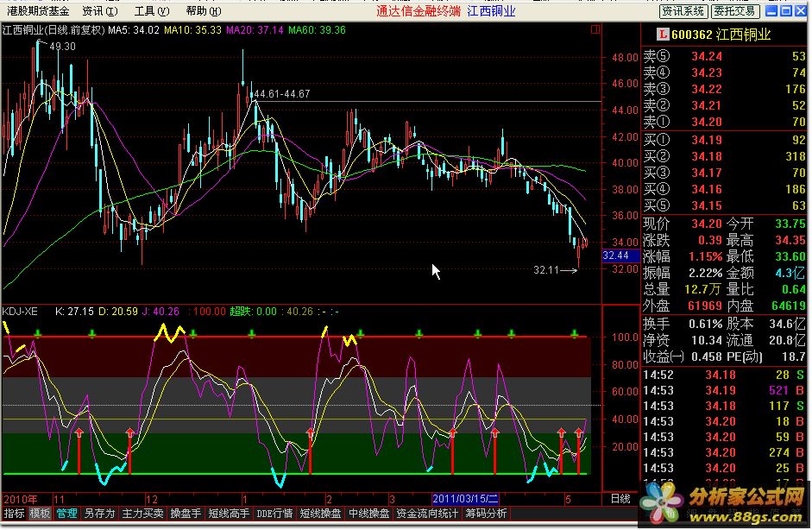Viewport: 812px width, 530px height.
Task: Click the 日线 period label
Action: coord(620,499)
